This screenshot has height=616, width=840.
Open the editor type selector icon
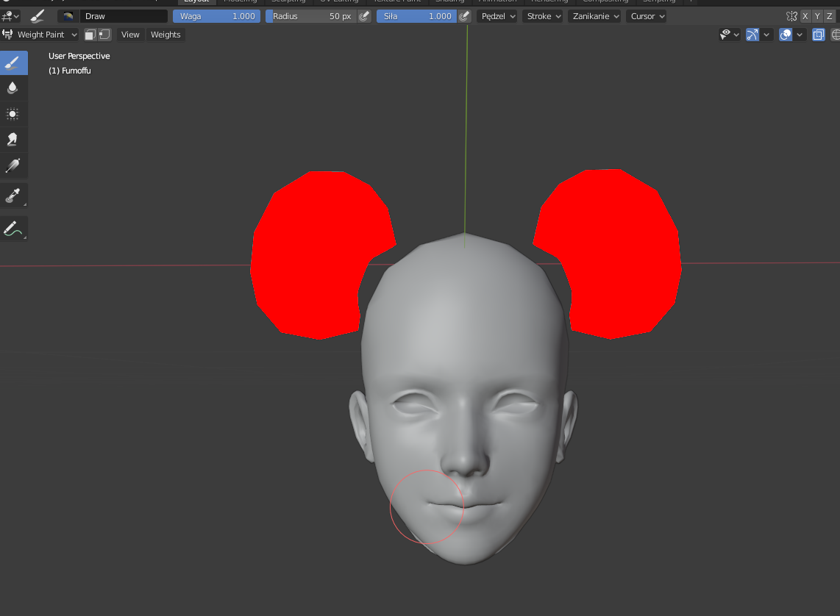coord(10,16)
